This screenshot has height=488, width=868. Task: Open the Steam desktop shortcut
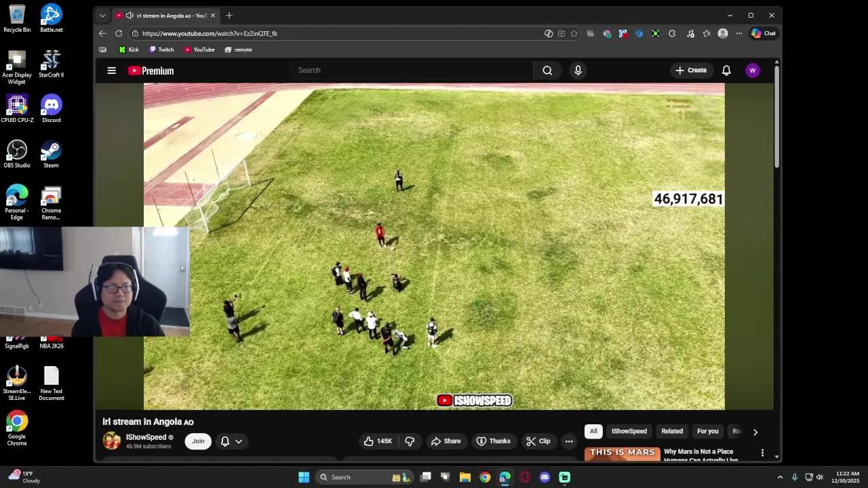coord(52,154)
